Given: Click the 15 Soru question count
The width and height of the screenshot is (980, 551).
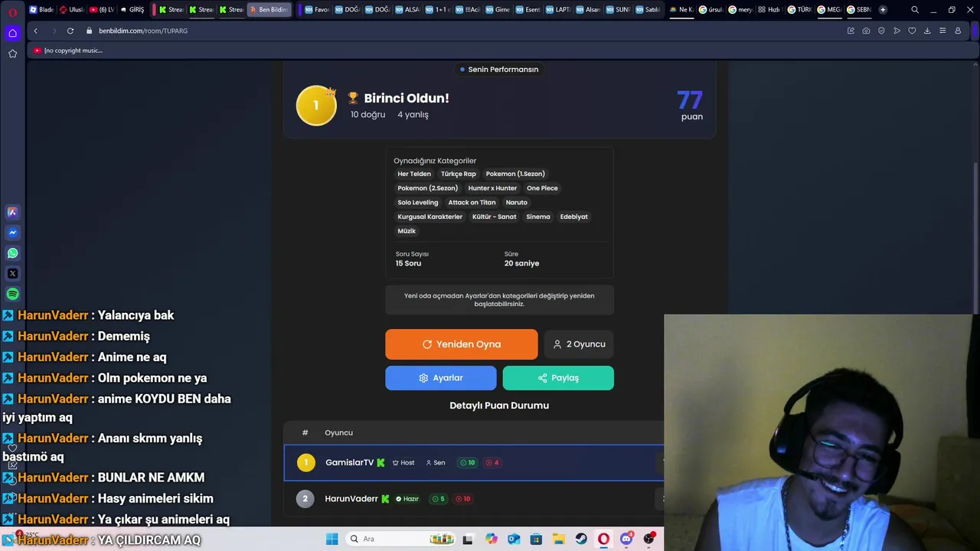Looking at the screenshot, I should coord(408,263).
